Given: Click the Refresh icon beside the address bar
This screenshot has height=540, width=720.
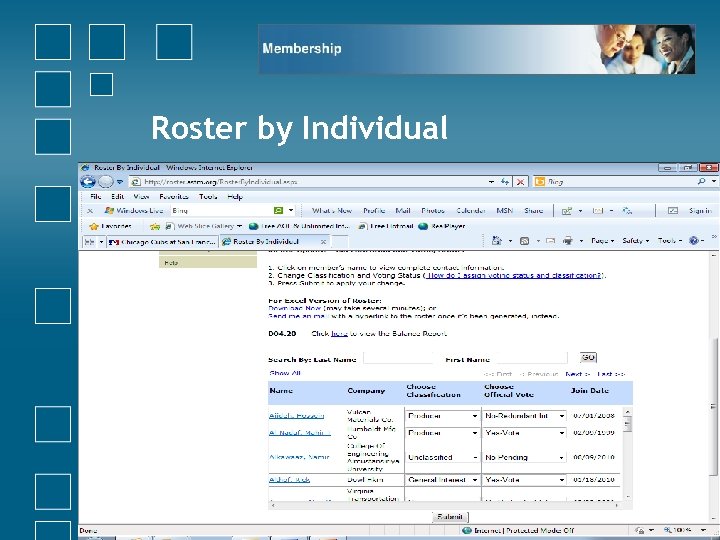Looking at the screenshot, I should [505, 182].
